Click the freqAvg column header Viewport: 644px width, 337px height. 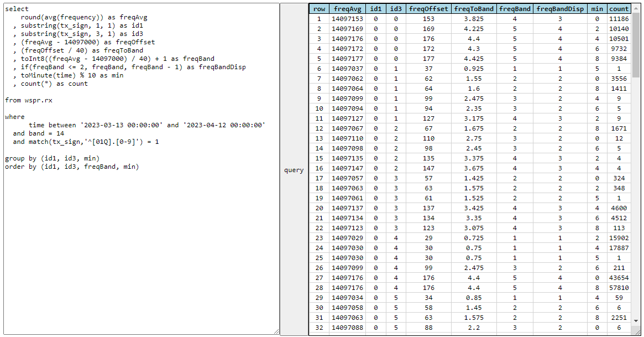click(x=347, y=9)
